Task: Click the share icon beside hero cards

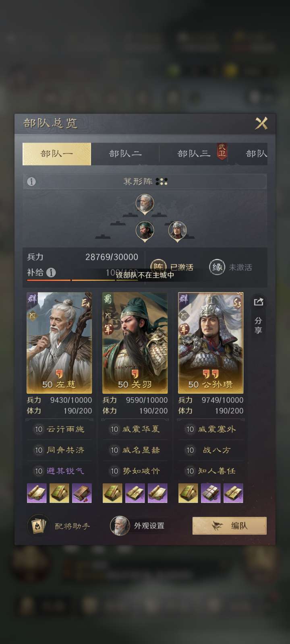Action: (259, 302)
